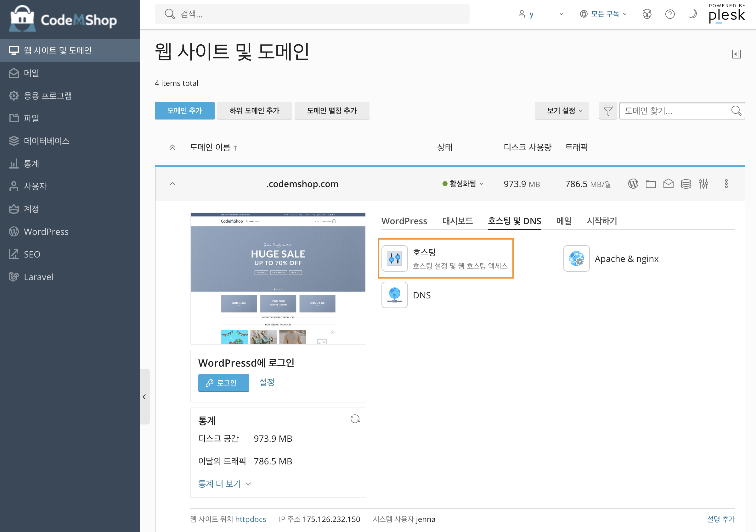Viewport: 756px width, 532px height.
Task: Click hosting settings sliders icon in domain row
Action: click(703, 184)
